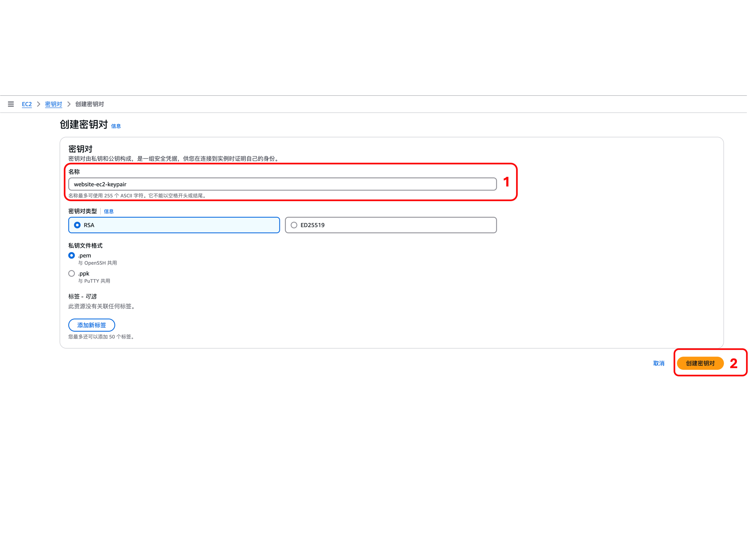751x560 pixels.
Task: Open 信息 link next to page title
Action: pos(116,126)
